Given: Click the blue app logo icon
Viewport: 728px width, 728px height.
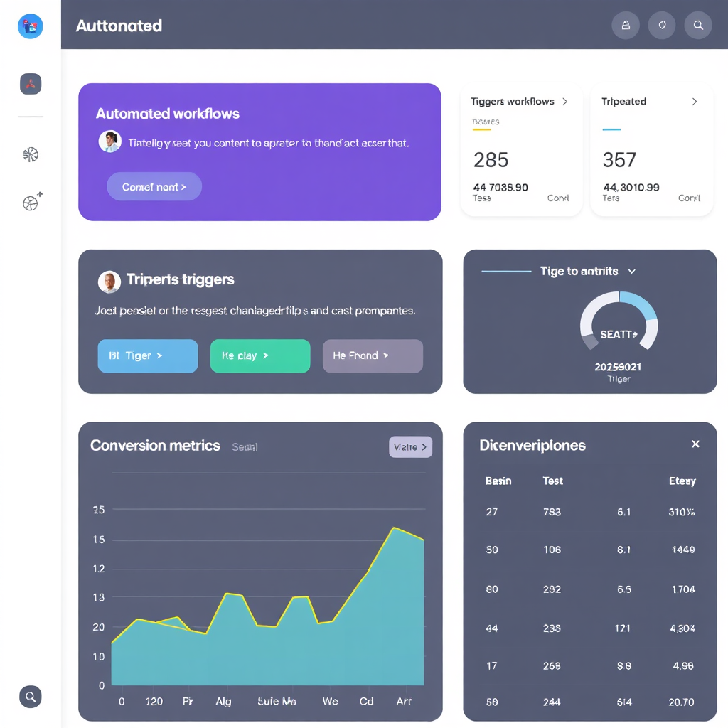Looking at the screenshot, I should pos(30,26).
